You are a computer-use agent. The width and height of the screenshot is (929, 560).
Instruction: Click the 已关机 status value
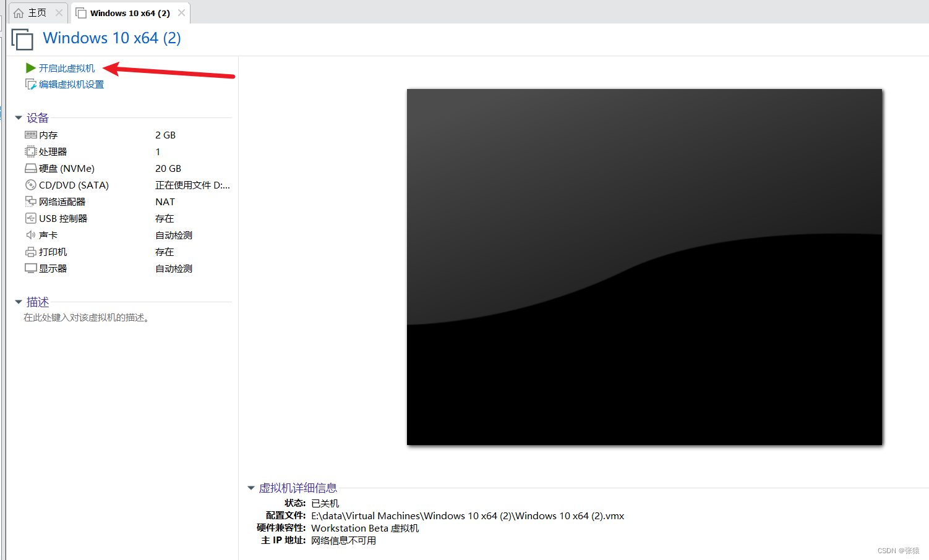tap(325, 503)
